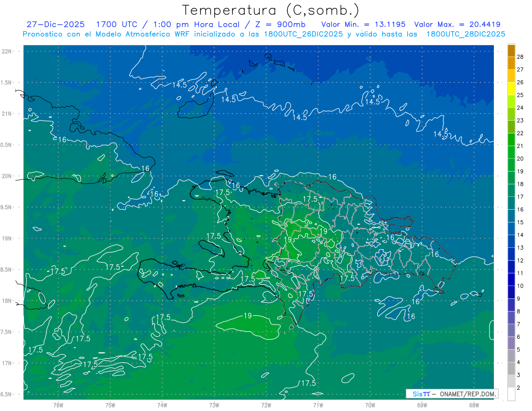Click the colorbar label 17
532x411 pixels.
[520, 197]
